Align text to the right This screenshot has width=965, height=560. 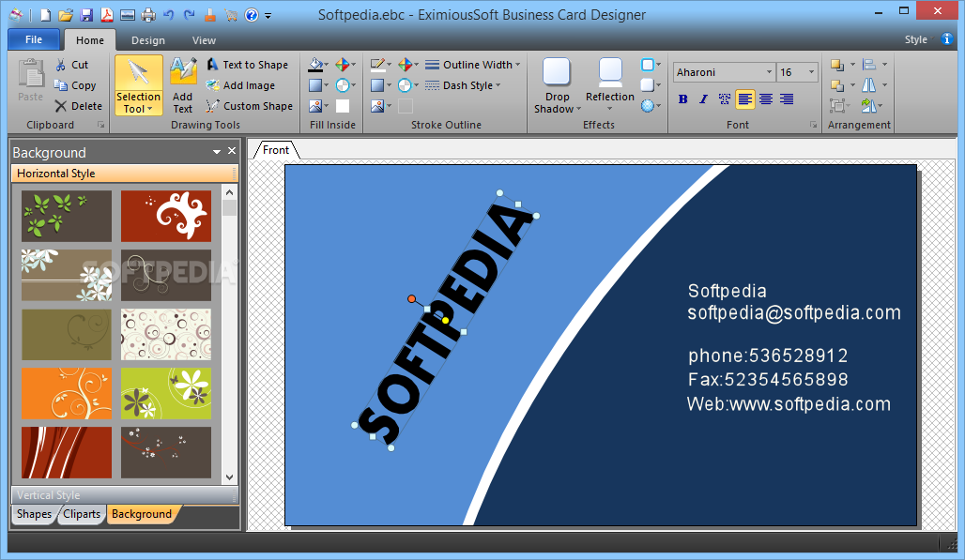[x=787, y=99]
